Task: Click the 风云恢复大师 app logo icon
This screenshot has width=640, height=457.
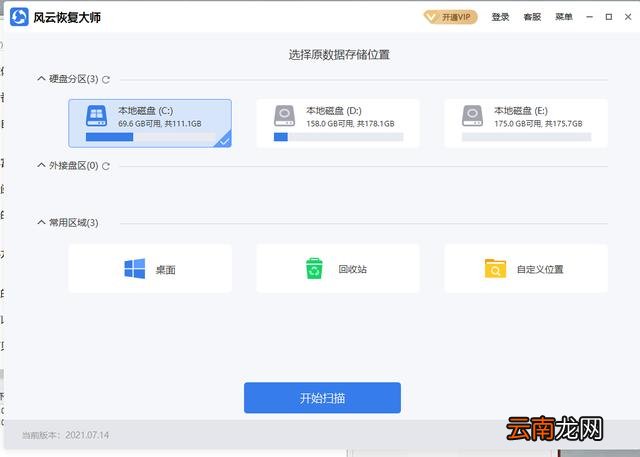Action: (x=19, y=17)
